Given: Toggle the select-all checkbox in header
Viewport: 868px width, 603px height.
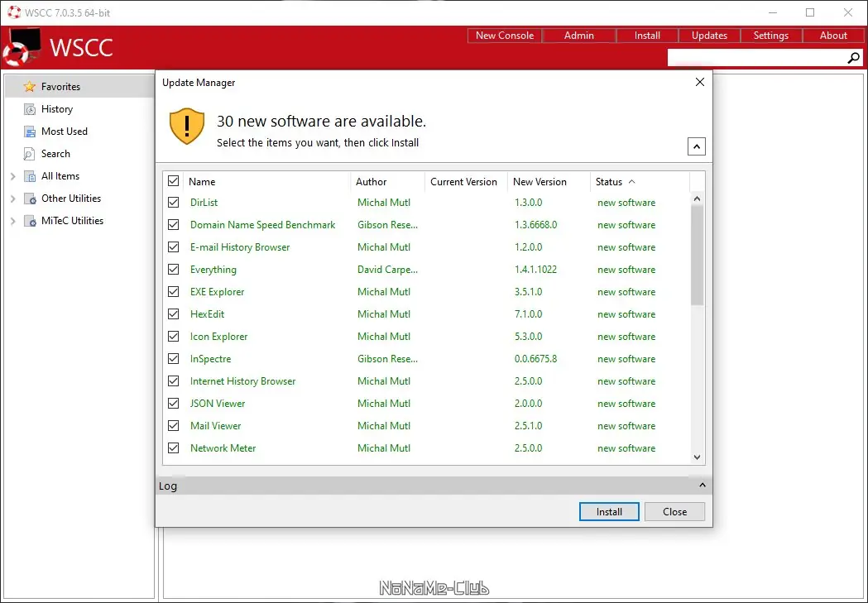Looking at the screenshot, I should (x=173, y=181).
